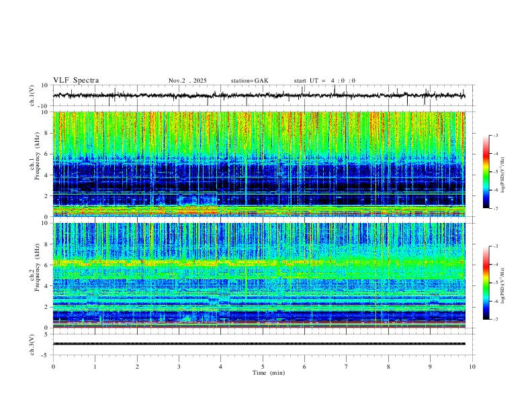Screen dimensions: 532x411
Task: Click the "station=GAK" label
Action: coord(249,81)
